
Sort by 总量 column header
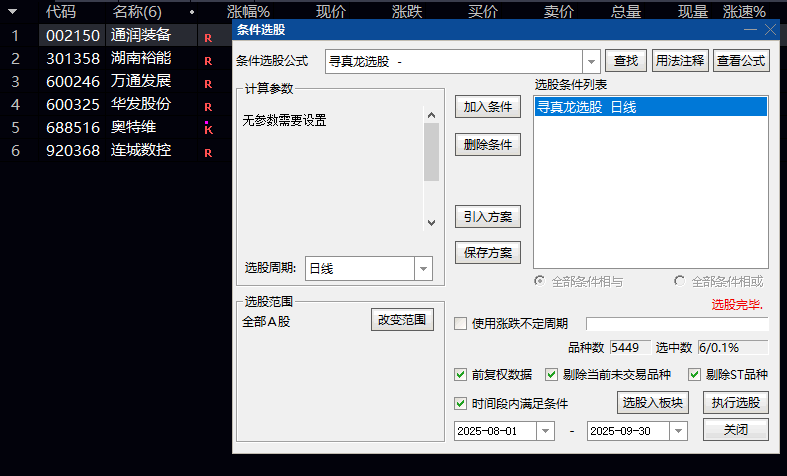(626, 12)
